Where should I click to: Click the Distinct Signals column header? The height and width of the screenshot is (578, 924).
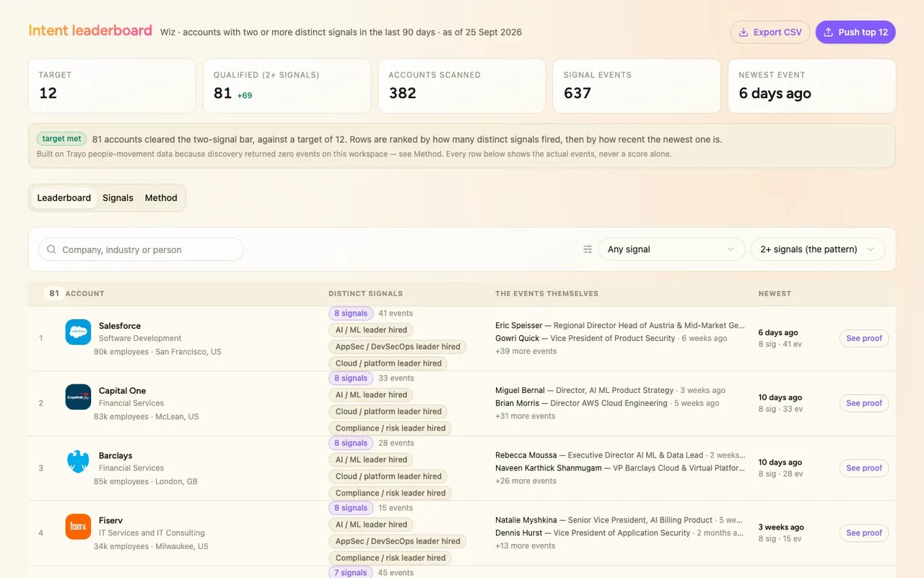[x=365, y=294]
